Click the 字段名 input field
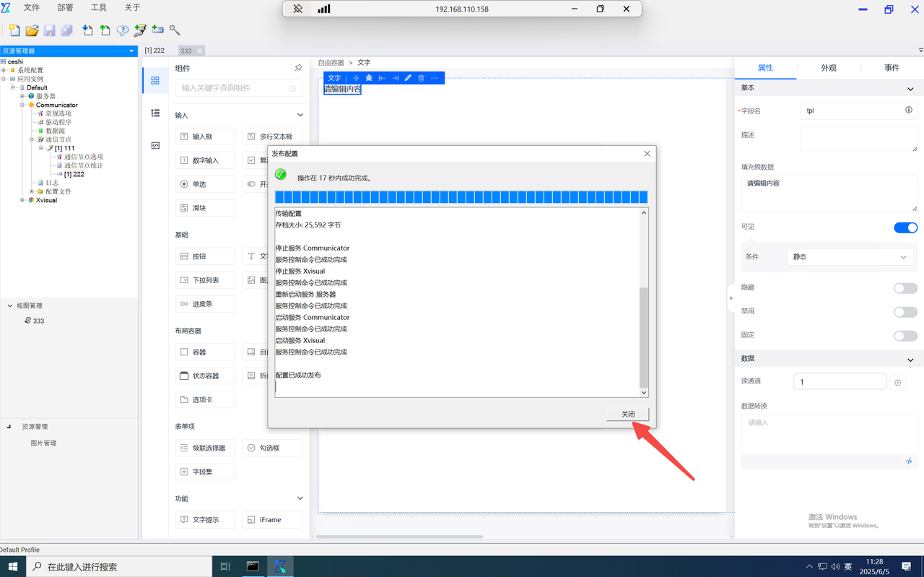The width and height of the screenshot is (924, 577). (859, 110)
